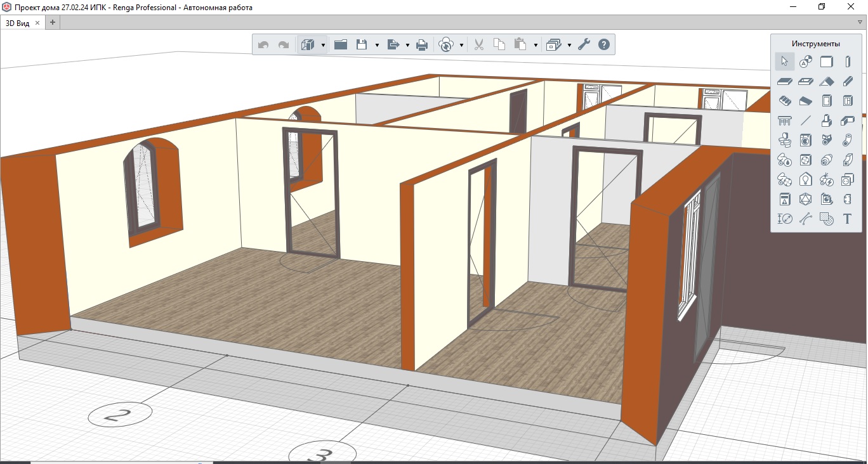
Task: Select the Plumbing fixture (toilet) tool
Action: [x=785, y=140]
